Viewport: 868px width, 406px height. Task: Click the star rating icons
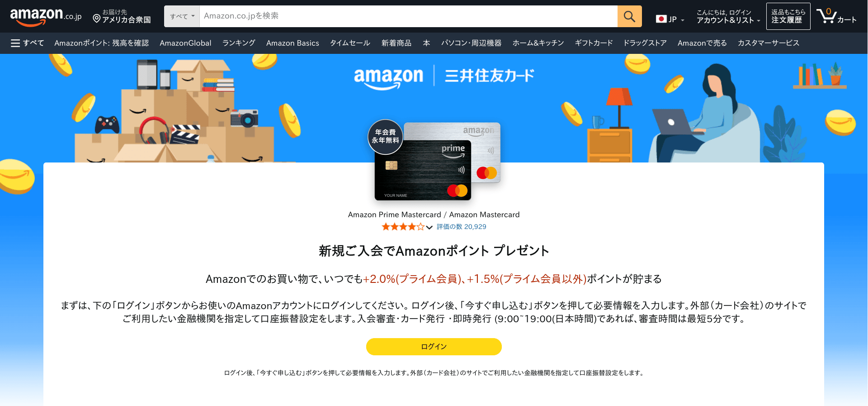tap(403, 227)
